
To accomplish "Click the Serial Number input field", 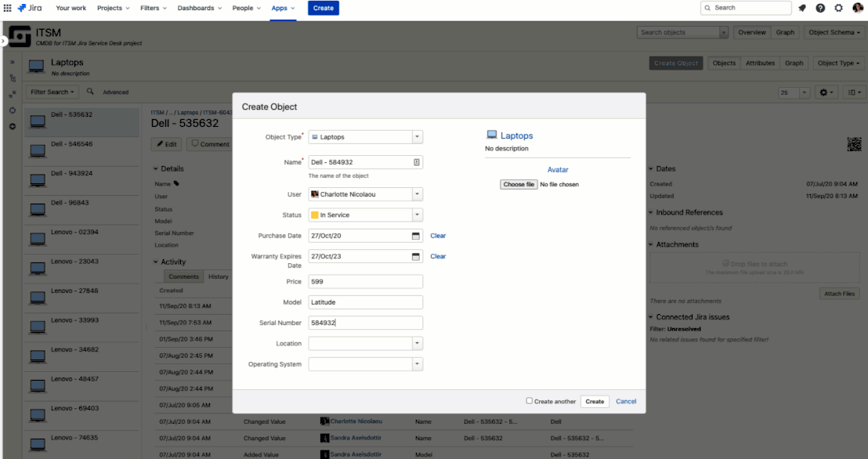I will pos(365,323).
